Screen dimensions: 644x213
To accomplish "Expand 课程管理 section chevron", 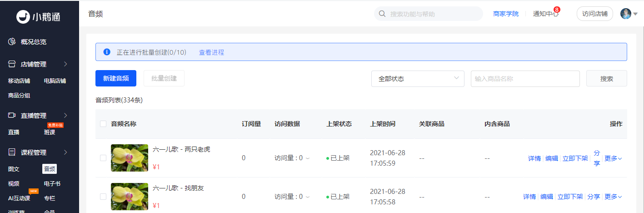I will (x=65, y=152).
